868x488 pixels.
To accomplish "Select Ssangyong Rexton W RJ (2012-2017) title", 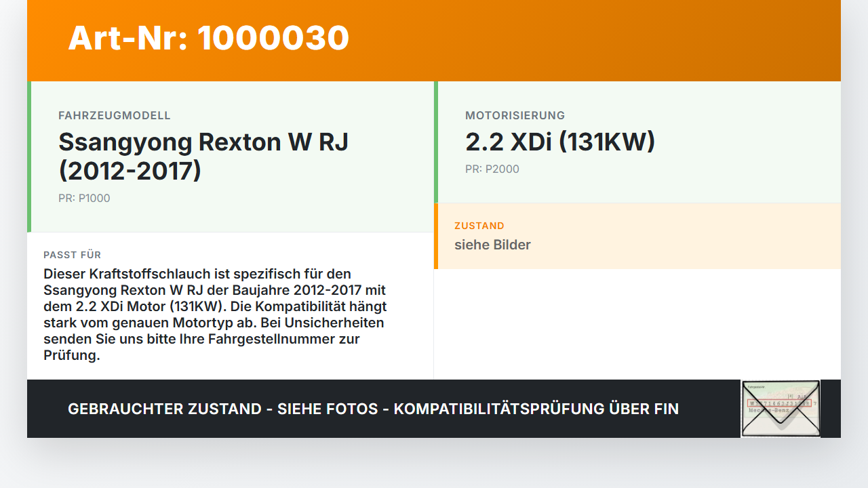I will 203,157.
